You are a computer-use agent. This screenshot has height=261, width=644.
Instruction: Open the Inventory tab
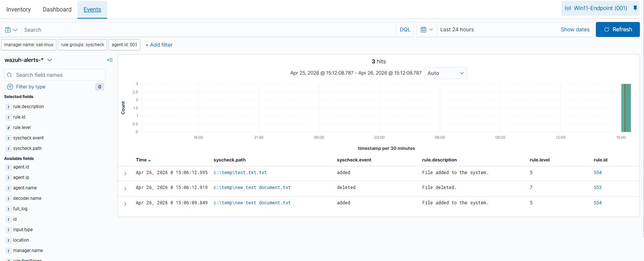pyautogui.click(x=19, y=9)
